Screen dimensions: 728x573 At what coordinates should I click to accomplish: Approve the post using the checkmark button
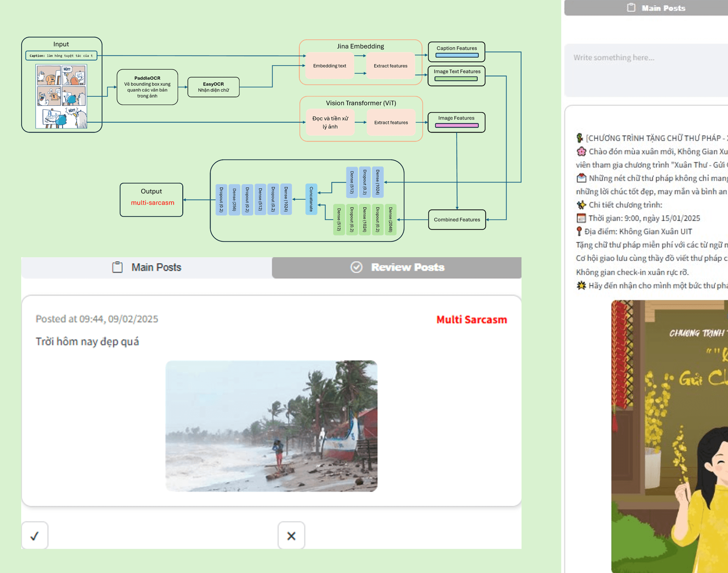pyautogui.click(x=35, y=536)
